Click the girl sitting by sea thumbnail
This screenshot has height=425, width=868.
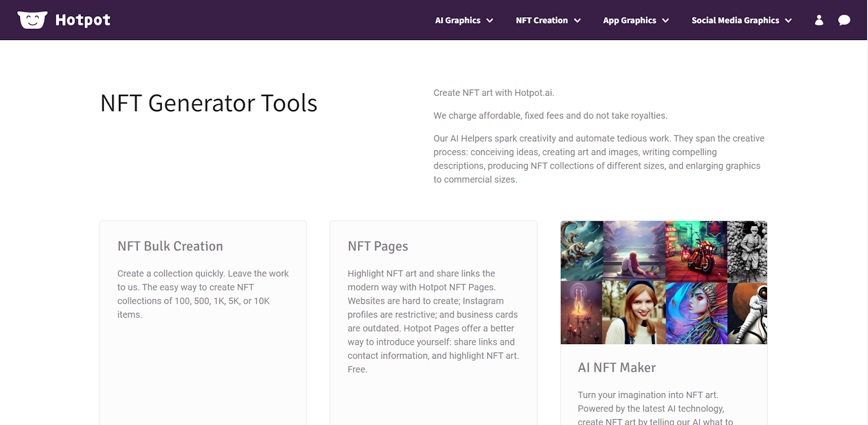tap(634, 251)
